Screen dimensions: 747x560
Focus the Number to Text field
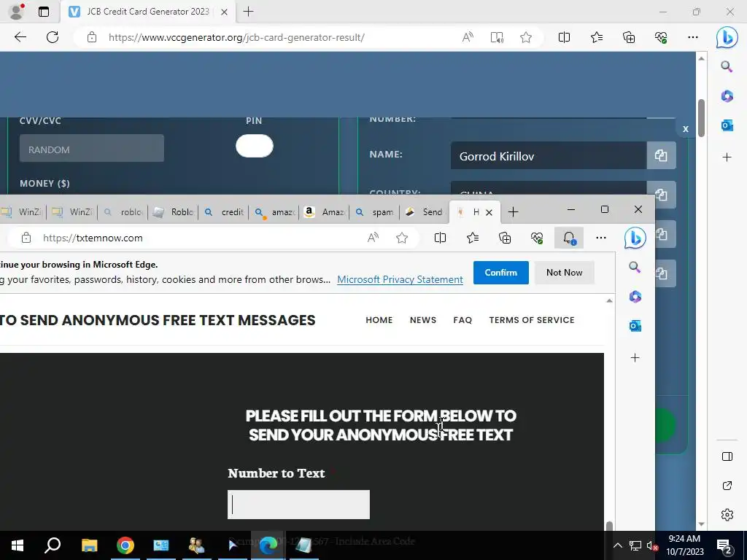click(x=298, y=505)
